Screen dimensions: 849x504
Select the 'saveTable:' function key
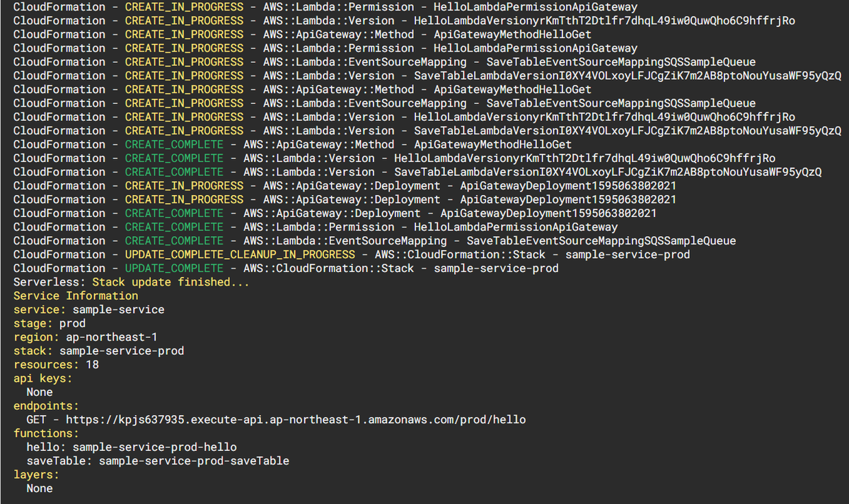tap(59, 462)
